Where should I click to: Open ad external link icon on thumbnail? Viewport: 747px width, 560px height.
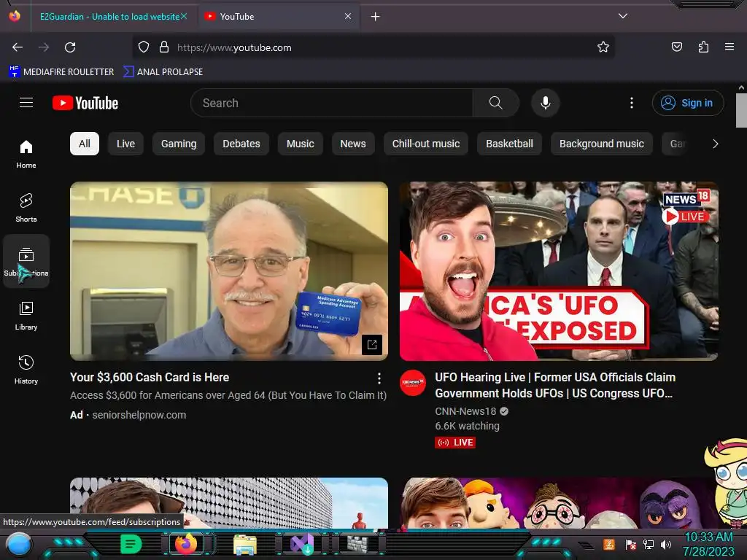(372, 345)
